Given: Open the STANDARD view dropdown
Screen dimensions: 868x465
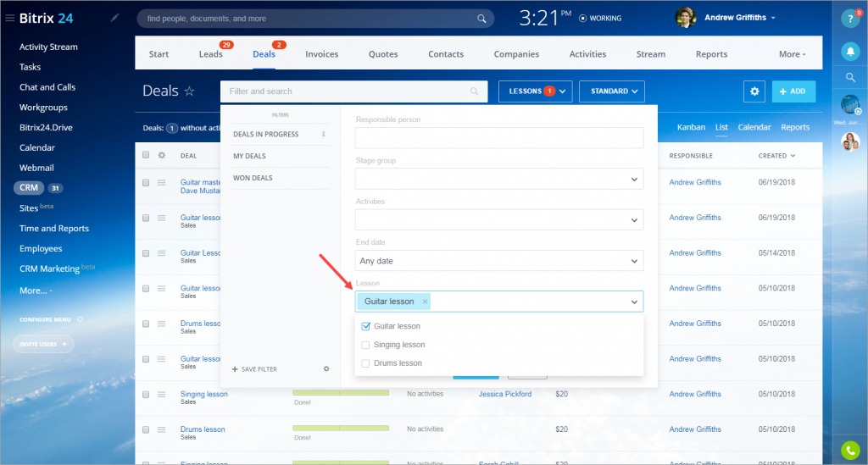Looking at the screenshot, I should 612,91.
